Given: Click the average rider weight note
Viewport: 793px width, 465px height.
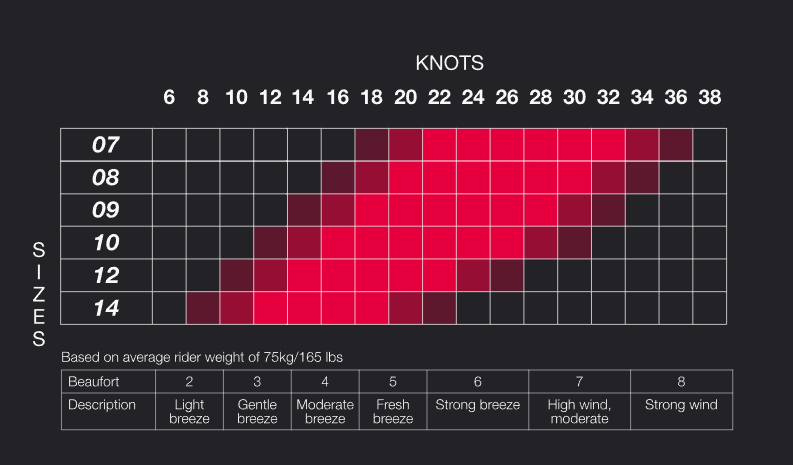Looking at the screenshot, I should (x=210, y=357).
